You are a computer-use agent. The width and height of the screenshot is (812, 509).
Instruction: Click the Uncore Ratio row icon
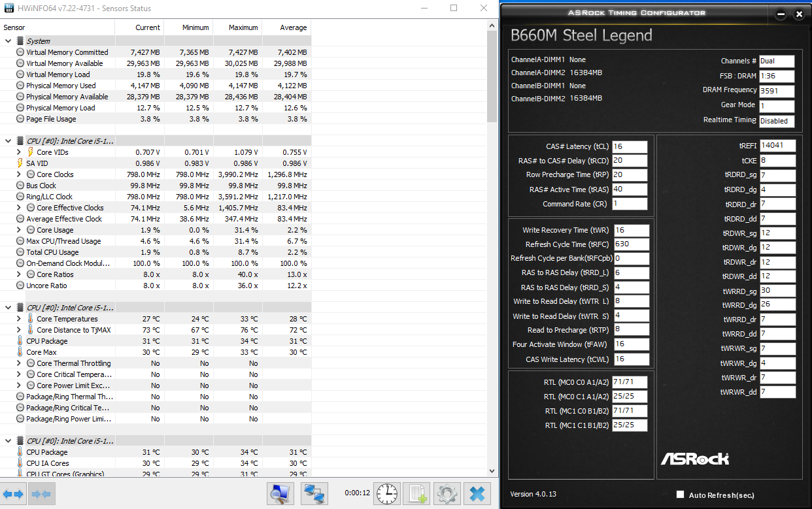[x=20, y=286]
